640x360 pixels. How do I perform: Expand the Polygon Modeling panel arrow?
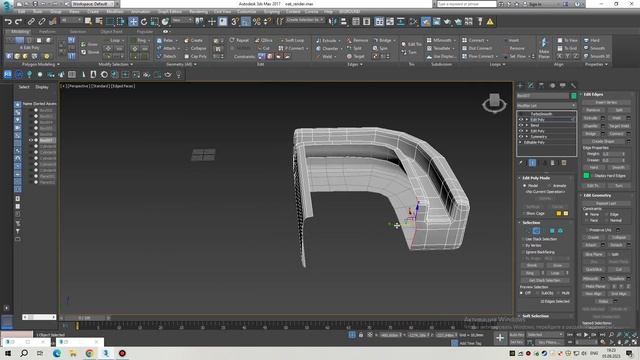[x=58, y=64]
